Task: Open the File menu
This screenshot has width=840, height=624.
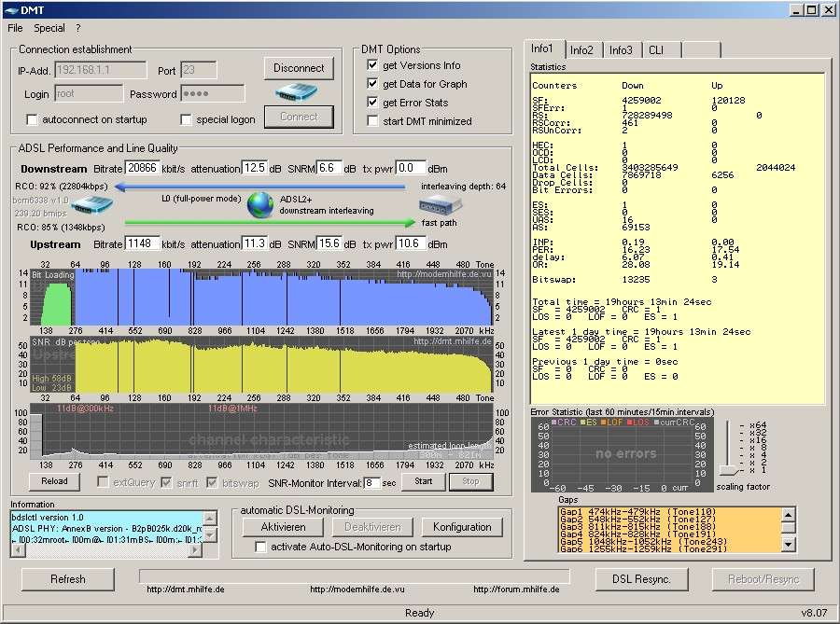Action: 15,28
